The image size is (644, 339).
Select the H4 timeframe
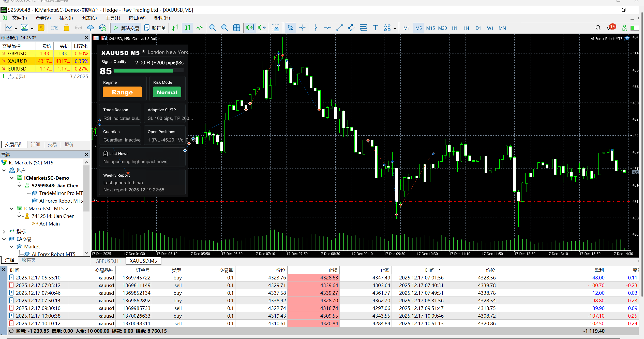click(x=466, y=28)
